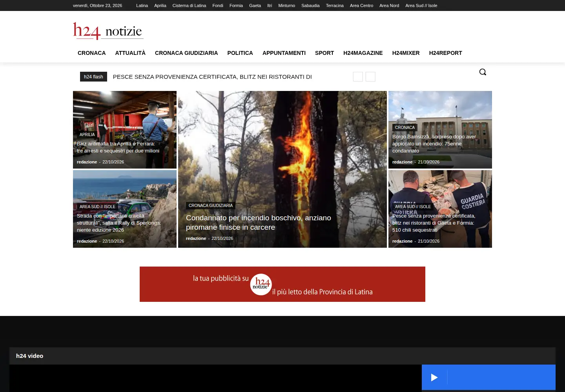Open Itri area link

click(x=270, y=5)
